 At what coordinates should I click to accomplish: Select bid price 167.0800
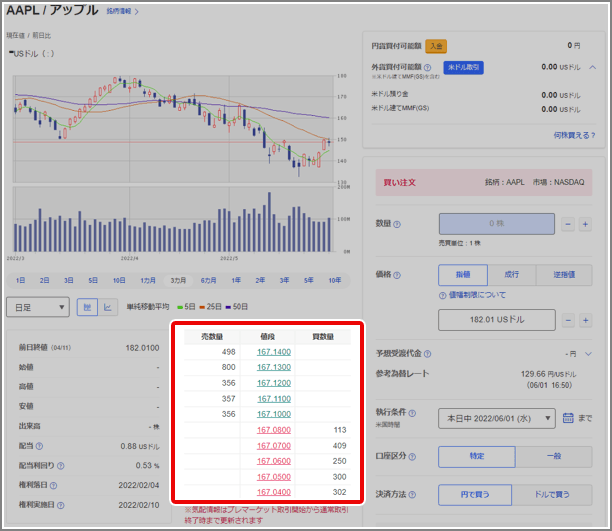point(274,430)
